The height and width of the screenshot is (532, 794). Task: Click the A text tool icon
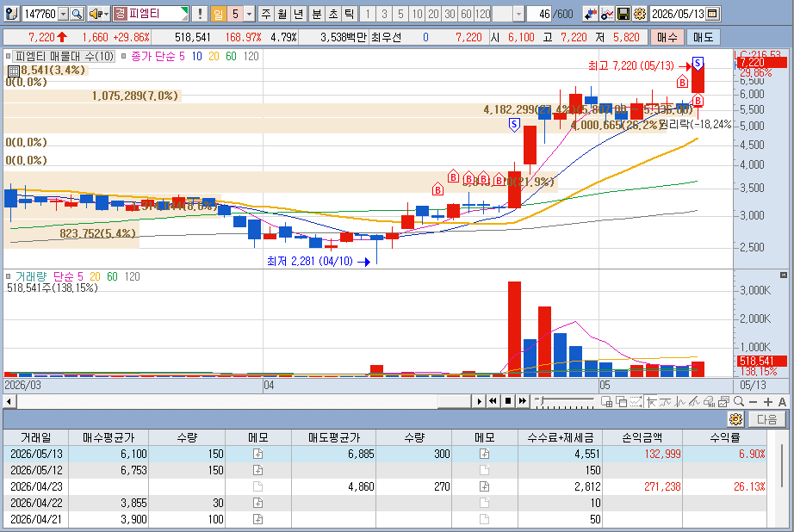(782, 401)
